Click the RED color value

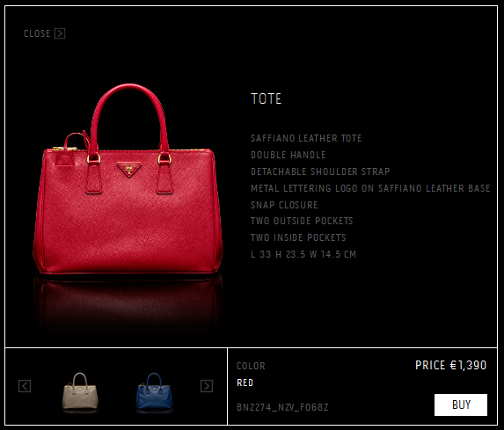pos(245,383)
